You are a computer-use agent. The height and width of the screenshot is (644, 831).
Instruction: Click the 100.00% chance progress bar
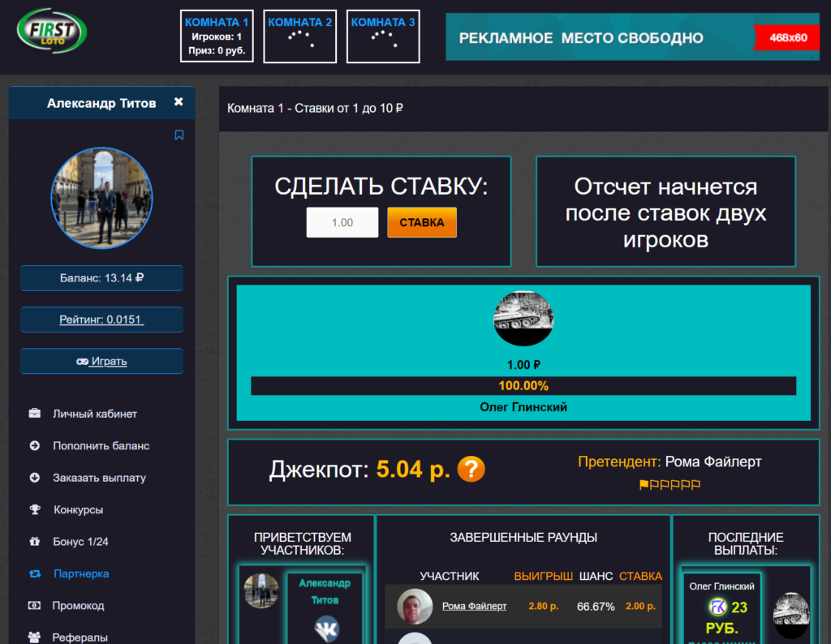[x=523, y=385]
